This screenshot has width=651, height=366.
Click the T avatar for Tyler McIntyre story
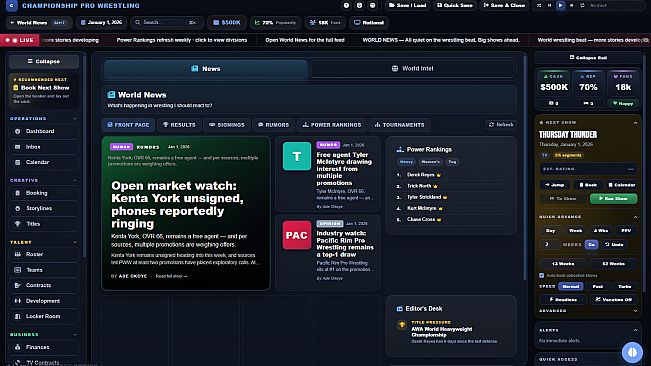point(297,156)
